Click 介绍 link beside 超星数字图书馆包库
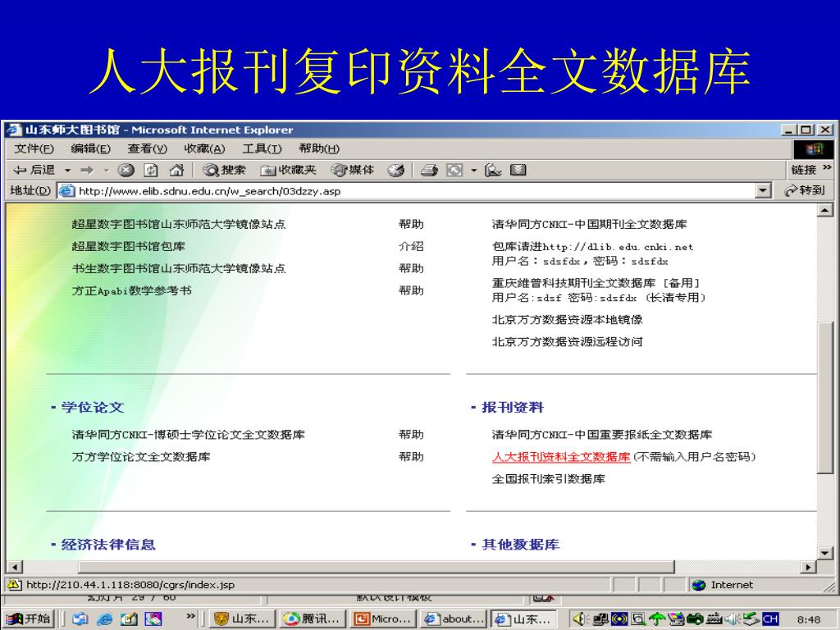 (x=411, y=246)
